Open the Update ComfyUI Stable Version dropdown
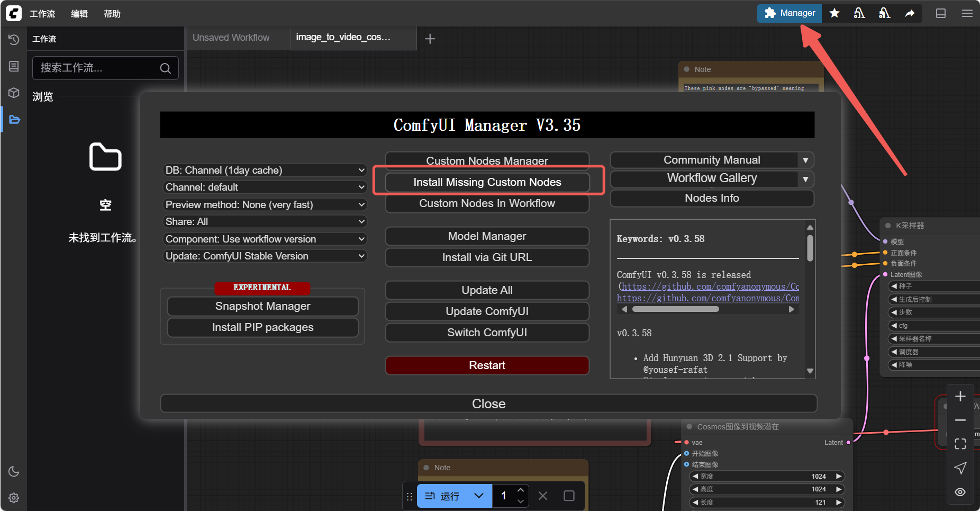Viewport: 980px width, 511px height. click(265, 256)
